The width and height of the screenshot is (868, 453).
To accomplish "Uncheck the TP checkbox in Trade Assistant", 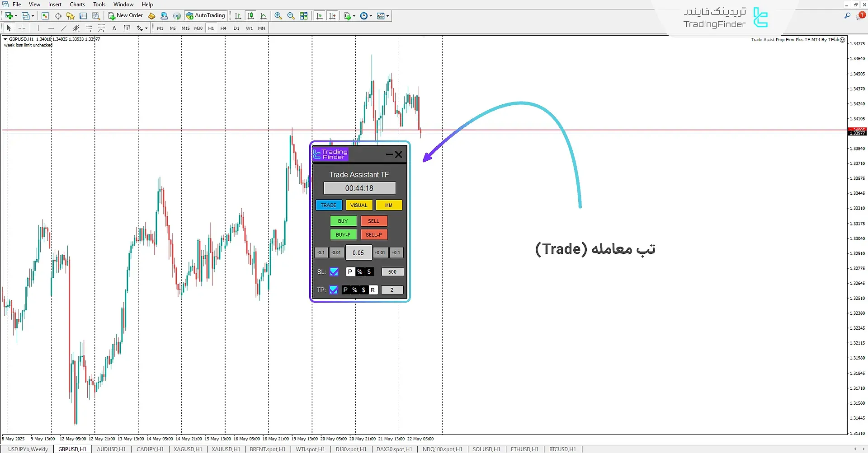I will (334, 290).
